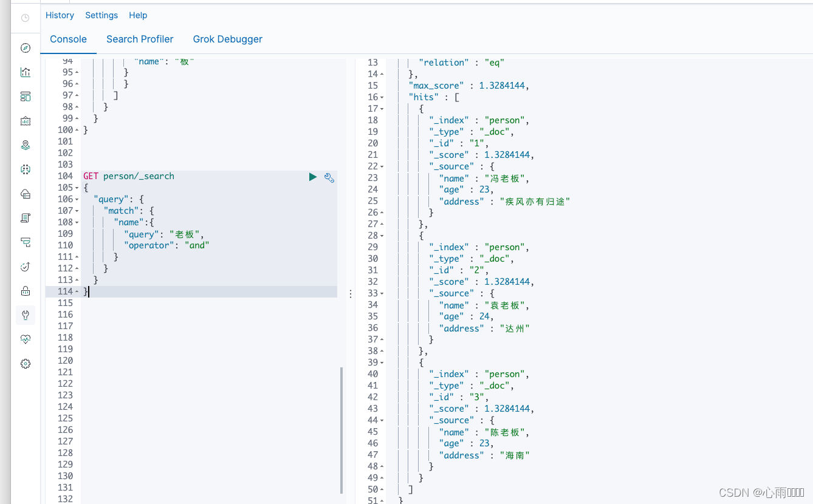Image resolution: width=813 pixels, height=504 pixels.
Task: Switch to the Search Profiler tab
Action: (140, 39)
